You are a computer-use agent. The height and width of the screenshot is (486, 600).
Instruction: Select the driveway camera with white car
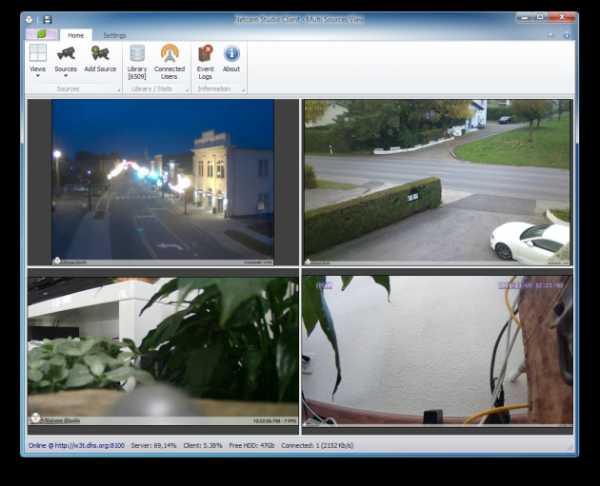pyautogui.click(x=437, y=181)
